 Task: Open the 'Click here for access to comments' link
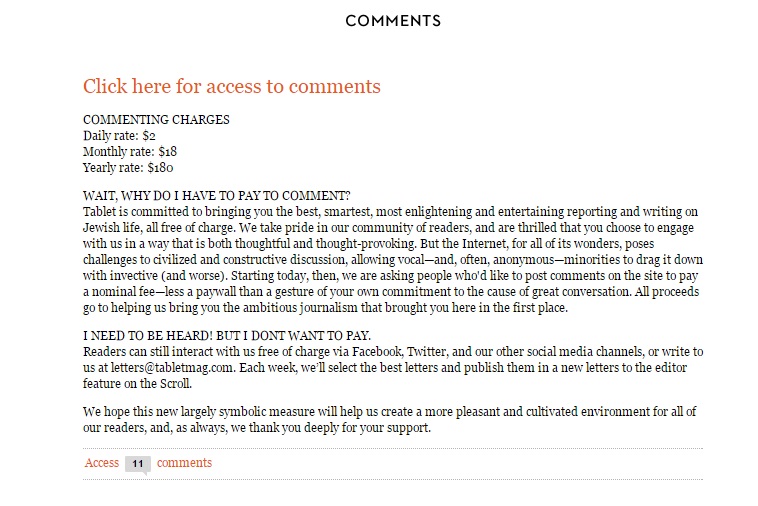[x=232, y=87]
